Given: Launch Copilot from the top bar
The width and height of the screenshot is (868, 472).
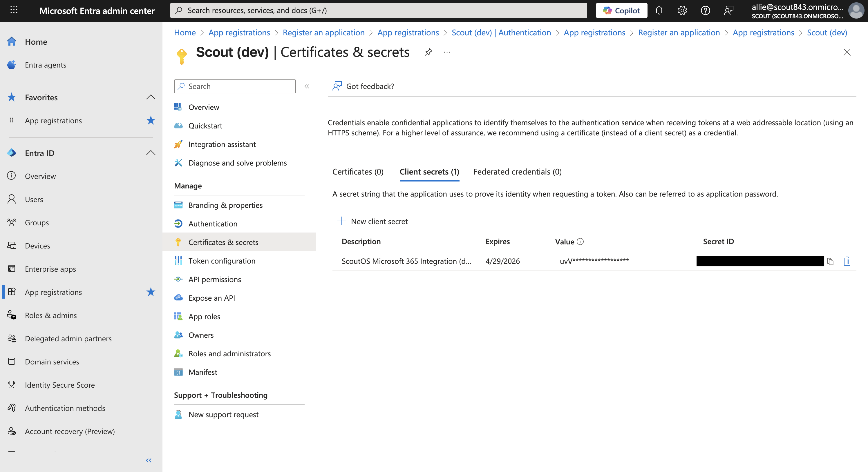Looking at the screenshot, I should click(x=621, y=10).
